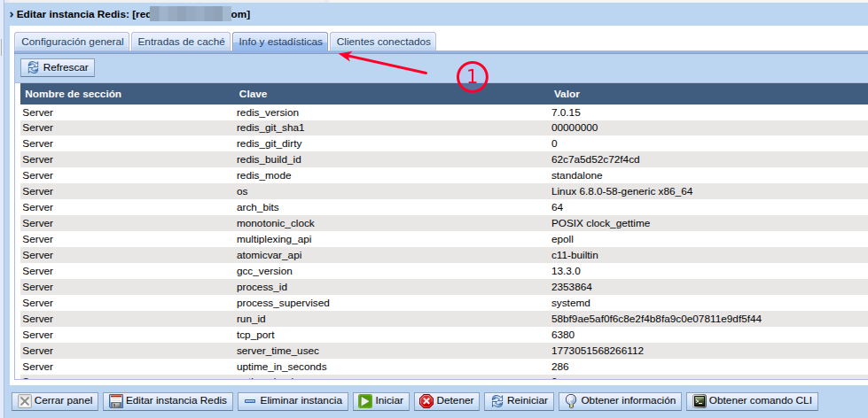868x418 pixels.
Task: Start the instance with green play icon
Action: 364,401
